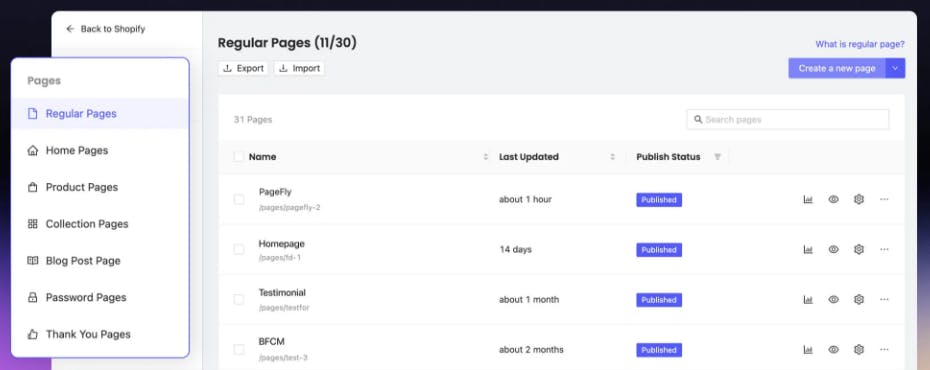
Task: Preview BFCM page with eye icon
Action: pos(833,350)
